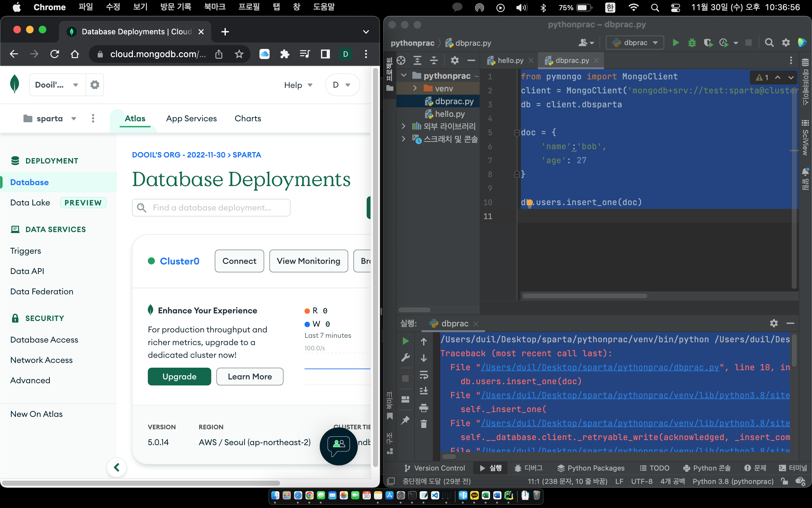
Task: Open the D user account dropdown
Action: [342, 85]
